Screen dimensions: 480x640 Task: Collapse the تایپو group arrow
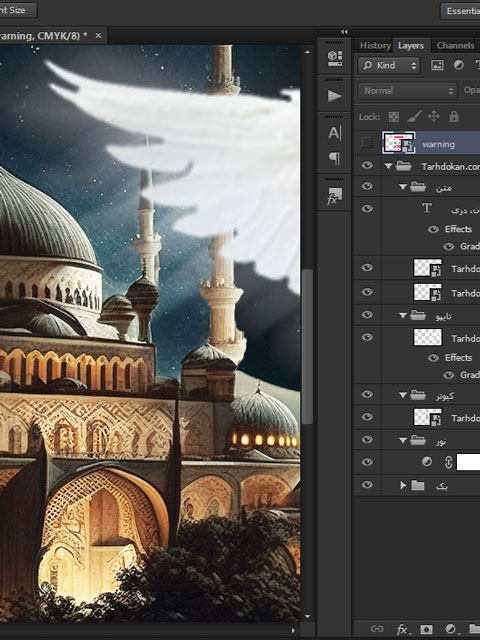tap(403, 315)
